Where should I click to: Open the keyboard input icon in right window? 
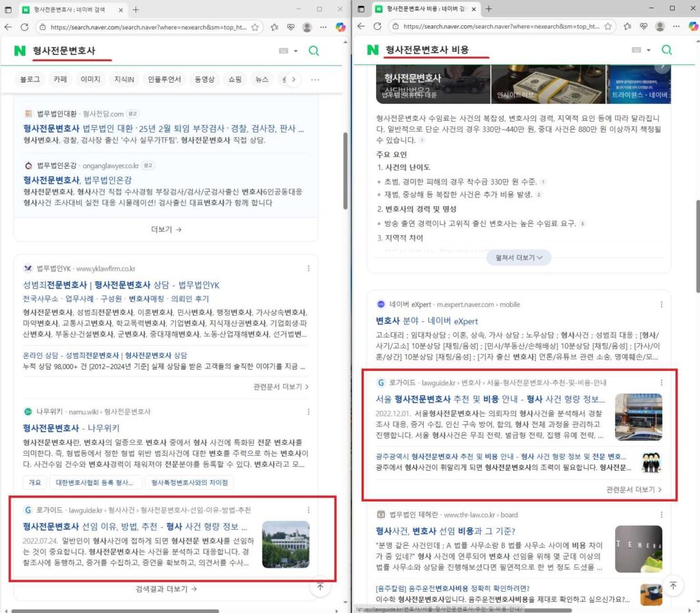636,50
